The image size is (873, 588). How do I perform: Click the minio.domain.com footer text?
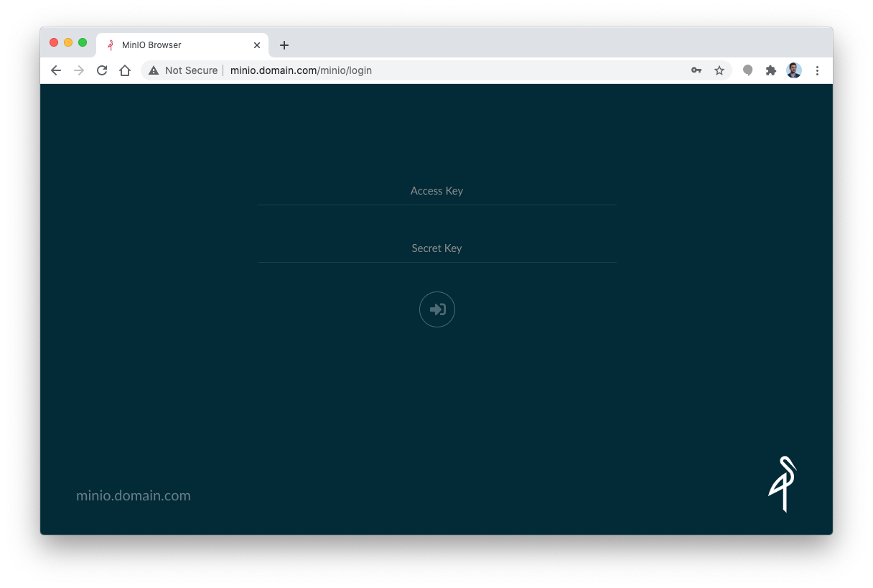click(x=134, y=495)
